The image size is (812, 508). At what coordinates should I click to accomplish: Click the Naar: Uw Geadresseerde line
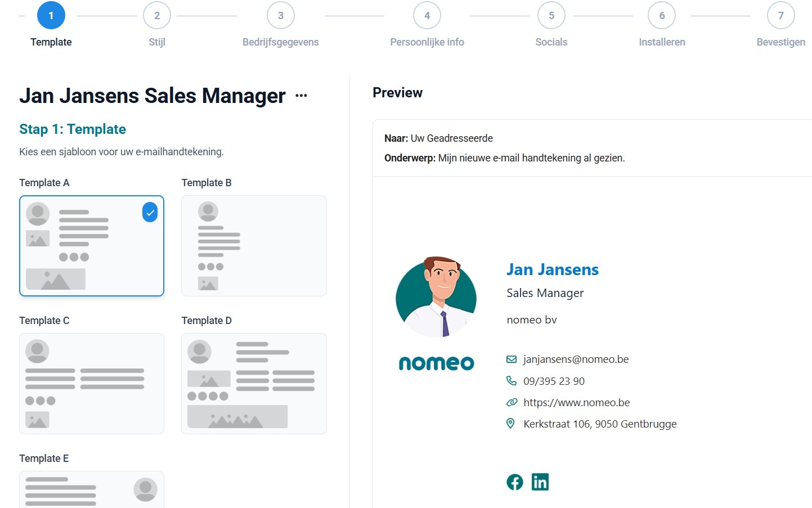(x=438, y=138)
